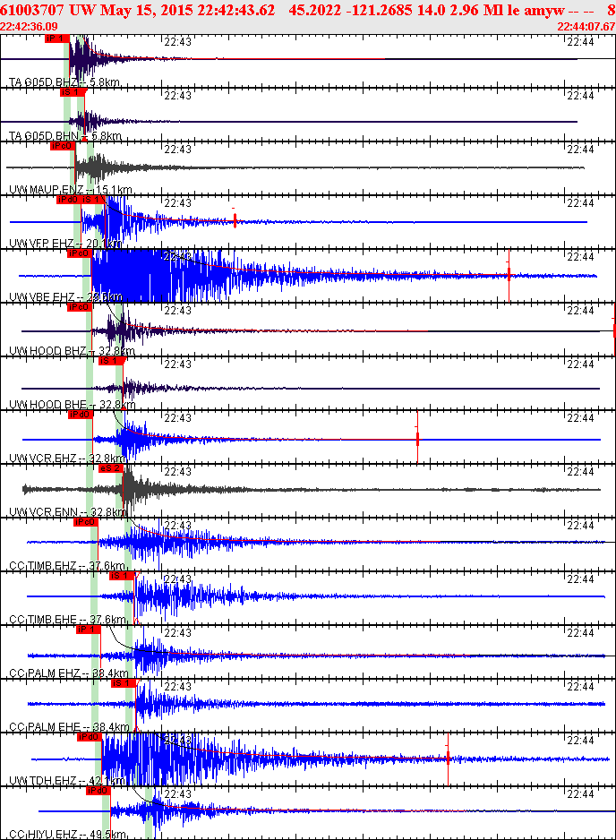Image resolution: width=616 pixels, height=840 pixels.
Task: Select the eS 2 pick flag on UW VCR ENN
Action: click(x=111, y=468)
